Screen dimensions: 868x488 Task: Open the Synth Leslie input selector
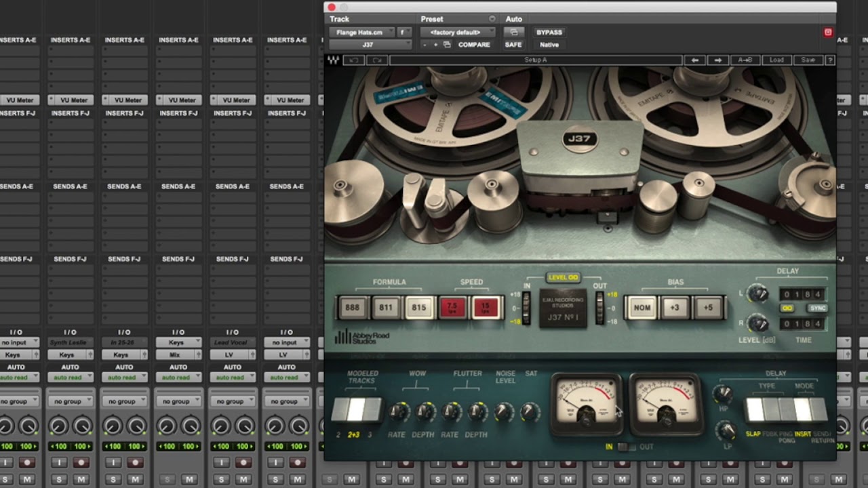[70, 342]
